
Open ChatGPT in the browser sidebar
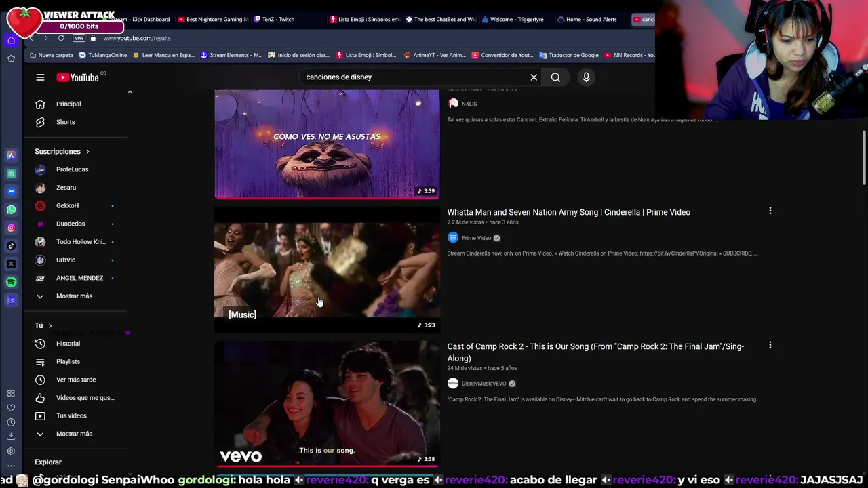coord(11,174)
